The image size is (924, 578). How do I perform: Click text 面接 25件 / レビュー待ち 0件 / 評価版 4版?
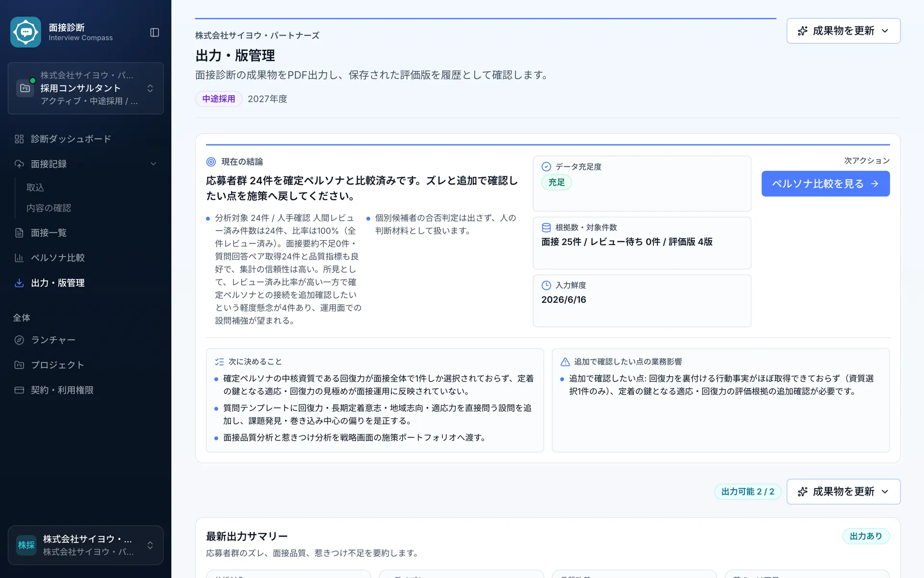pos(627,242)
